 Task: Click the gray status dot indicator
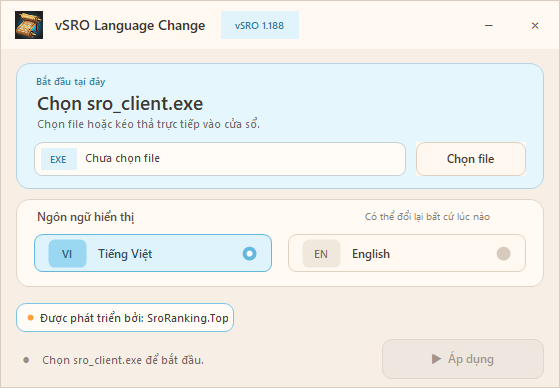[26, 360]
